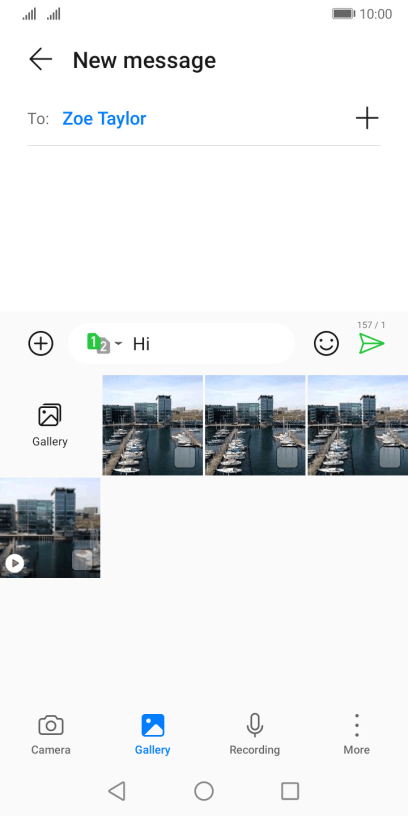The width and height of the screenshot is (408, 816).
Task: Open recent apps with the square button
Action: coord(290,791)
